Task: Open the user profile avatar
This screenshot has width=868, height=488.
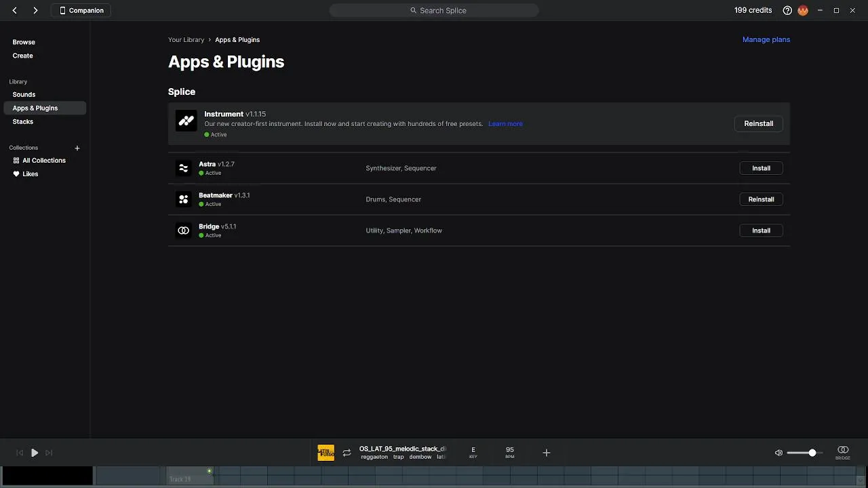Action: click(803, 10)
